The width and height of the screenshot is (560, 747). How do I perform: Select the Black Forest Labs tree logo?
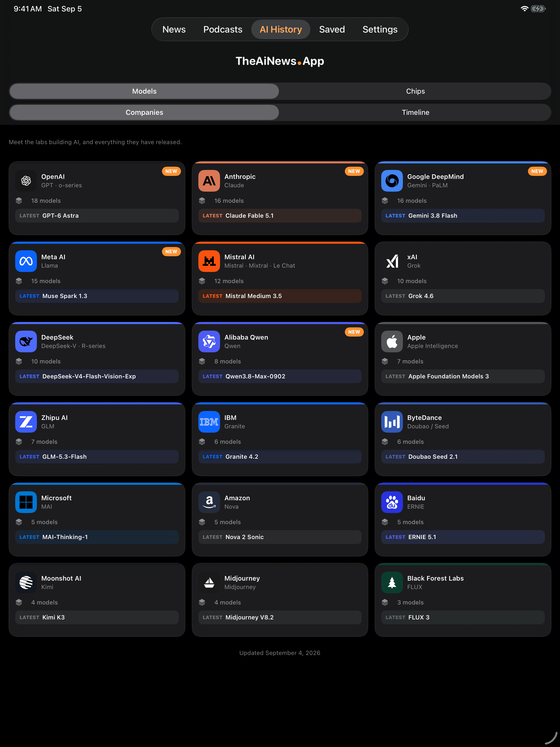[392, 583]
